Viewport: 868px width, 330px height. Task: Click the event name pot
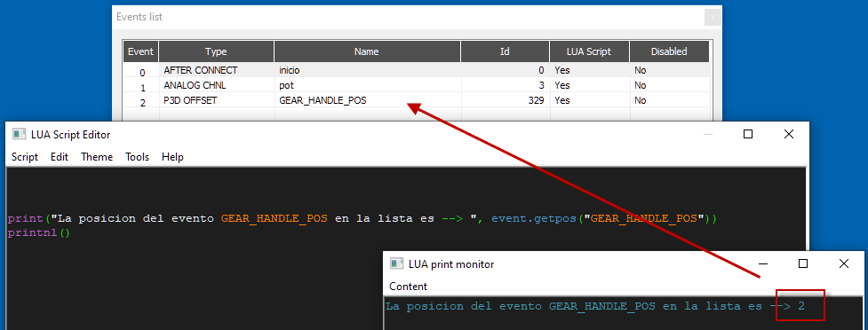tap(286, 85)
